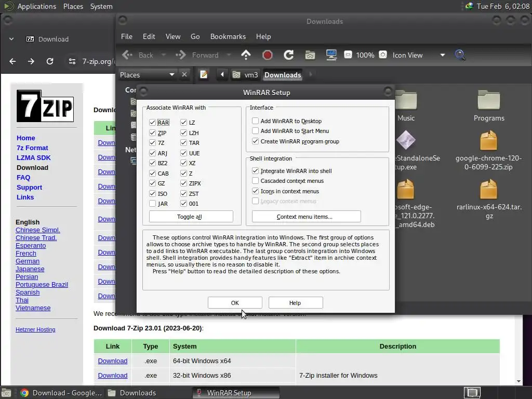
Task: Click the workspace switcher in bottom panel
Action: [x=472, y=393]
